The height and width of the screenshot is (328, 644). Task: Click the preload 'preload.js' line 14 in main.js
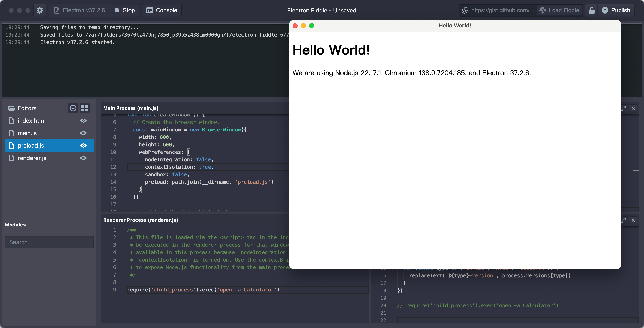209,182
